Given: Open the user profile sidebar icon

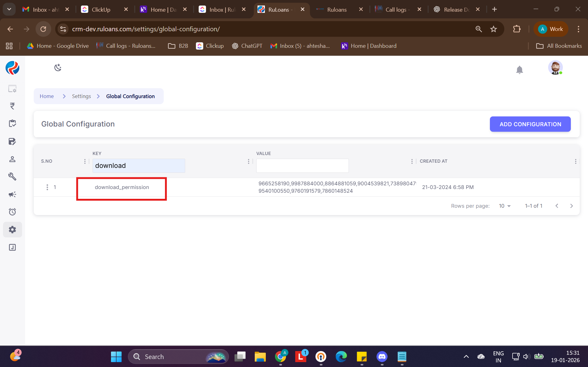Looking at the screenshot, I should pyautogui.click(x=12, y=159).
